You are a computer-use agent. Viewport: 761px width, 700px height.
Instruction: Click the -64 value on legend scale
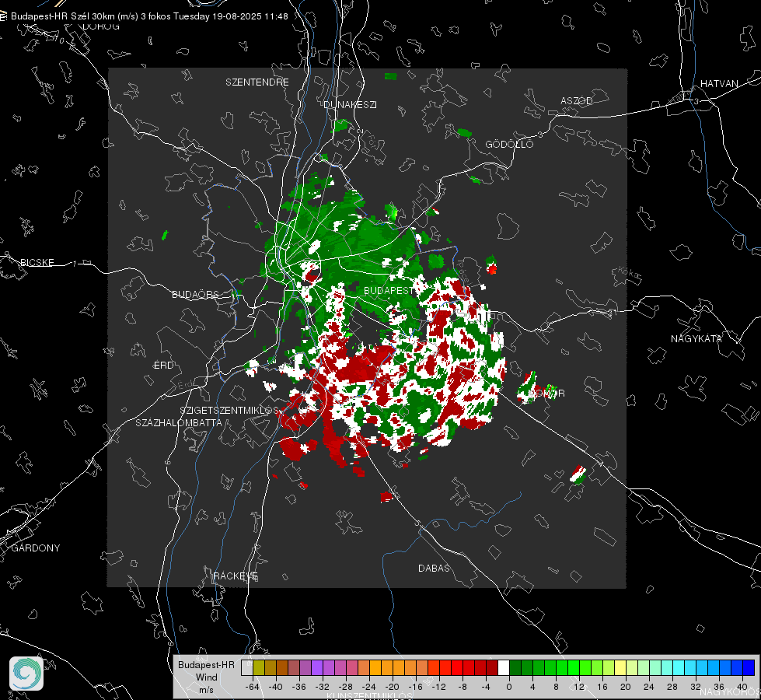(253, 687)
